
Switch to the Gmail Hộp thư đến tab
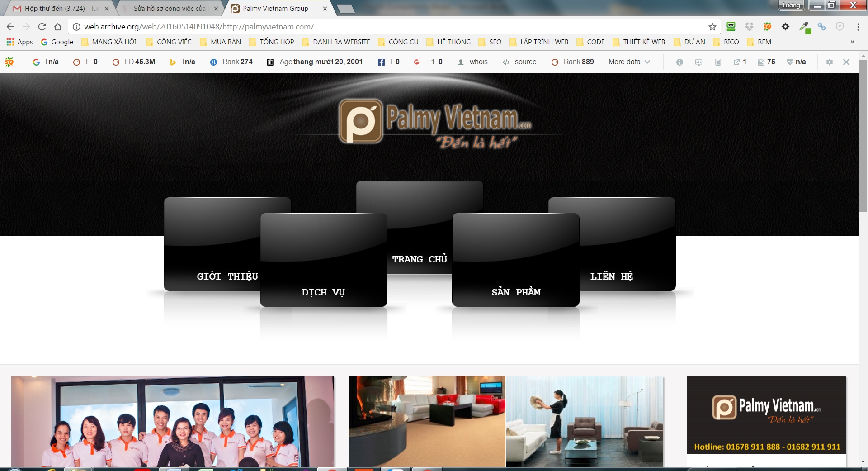click(61, 9)
